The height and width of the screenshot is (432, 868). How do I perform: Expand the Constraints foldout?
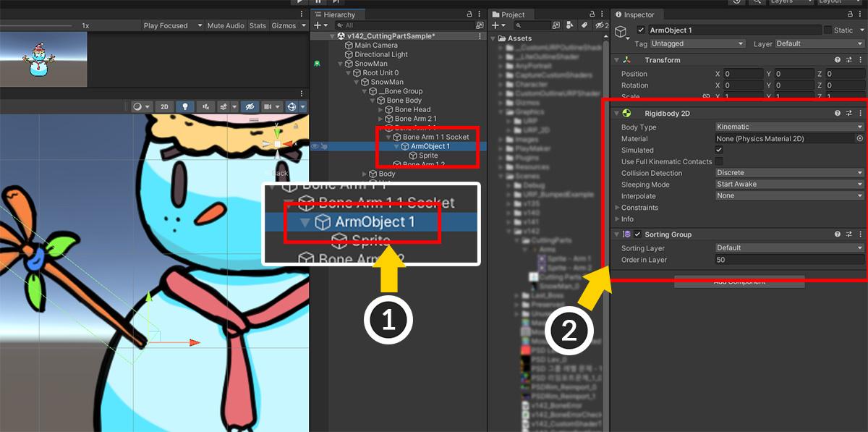[x=617, y=208]
